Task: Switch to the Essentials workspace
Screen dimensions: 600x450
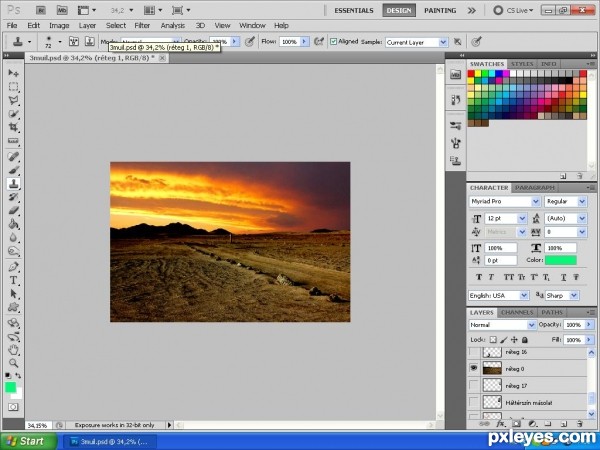Action: click(354, 10)
